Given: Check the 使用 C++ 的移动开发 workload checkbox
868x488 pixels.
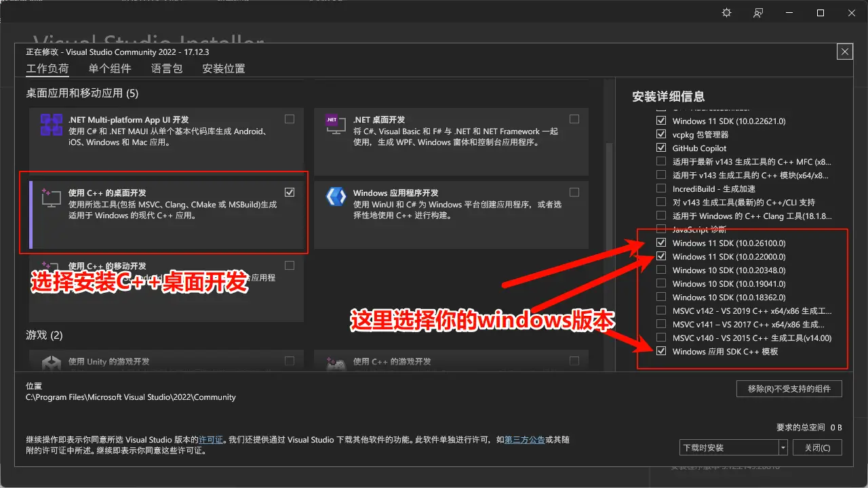Looking at the screenshot, I should 290,266.
